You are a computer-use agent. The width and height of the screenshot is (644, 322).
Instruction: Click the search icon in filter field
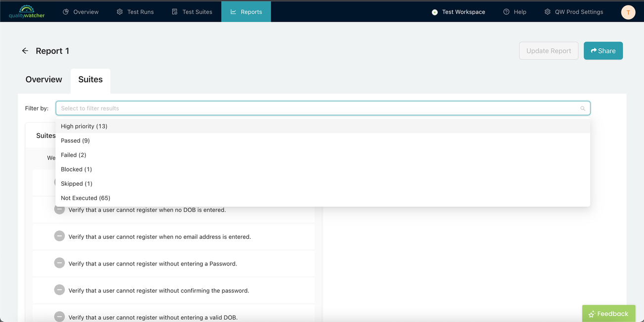583,108
